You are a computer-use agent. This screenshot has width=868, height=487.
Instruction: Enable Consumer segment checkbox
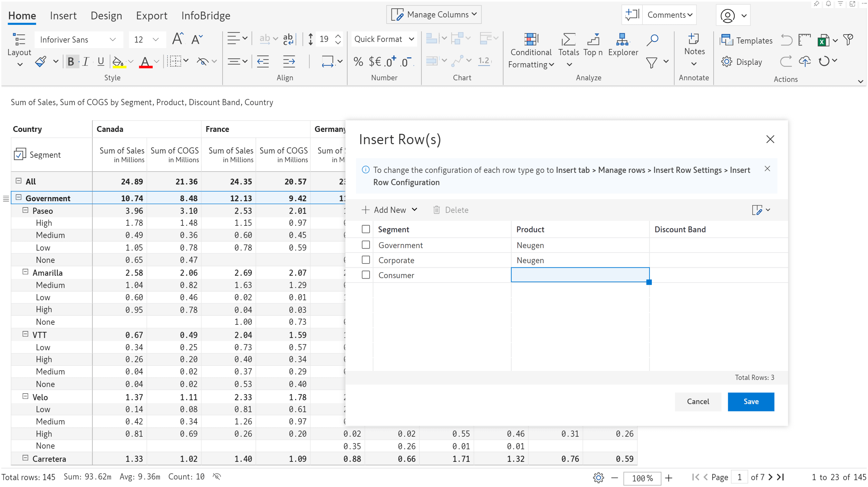[x=365, y=274]
